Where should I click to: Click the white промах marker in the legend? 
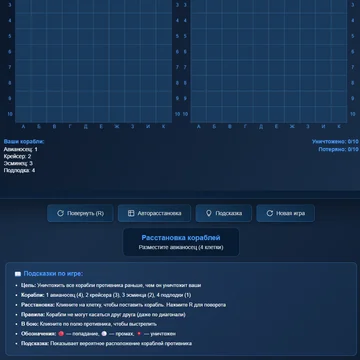click(104, 334)
